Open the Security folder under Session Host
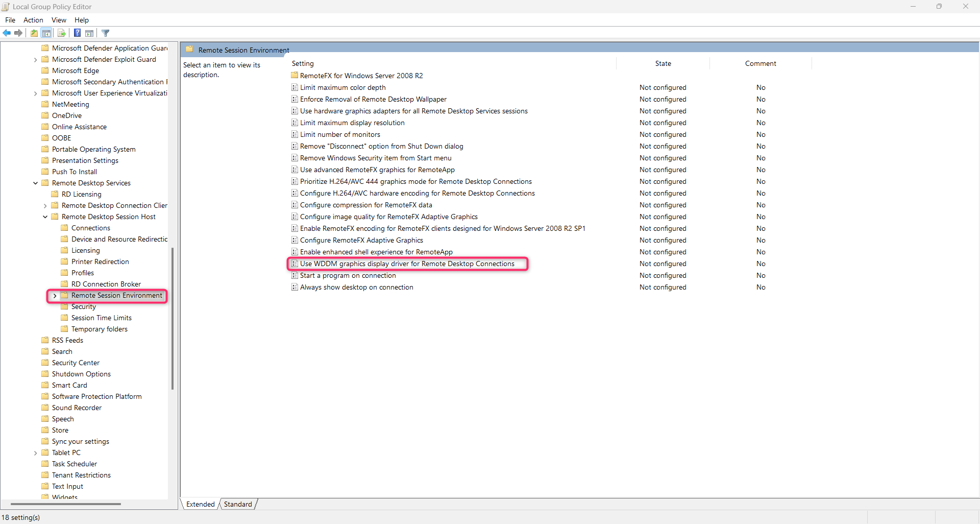Image resolution: width=980 pixels, height=524 pixels. click(83, 306)
